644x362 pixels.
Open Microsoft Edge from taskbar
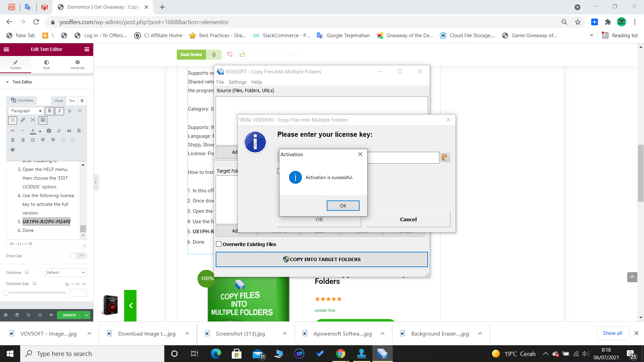(216, 354)
